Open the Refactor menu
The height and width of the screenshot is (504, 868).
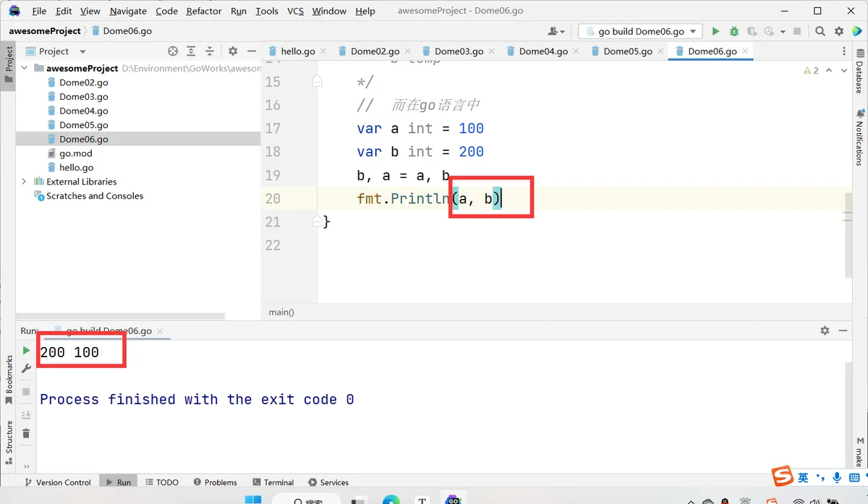coord(204,11)
